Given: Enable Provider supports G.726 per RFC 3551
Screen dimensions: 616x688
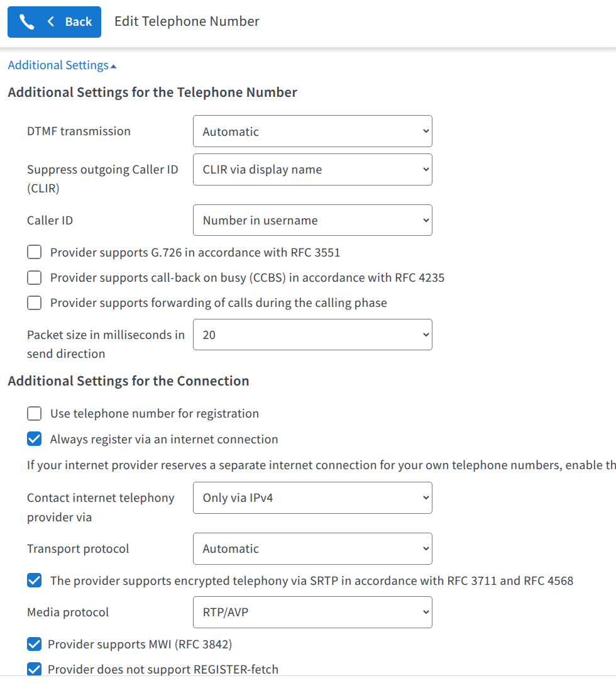Looking at the screenshot, I should [x=34, y=252].
